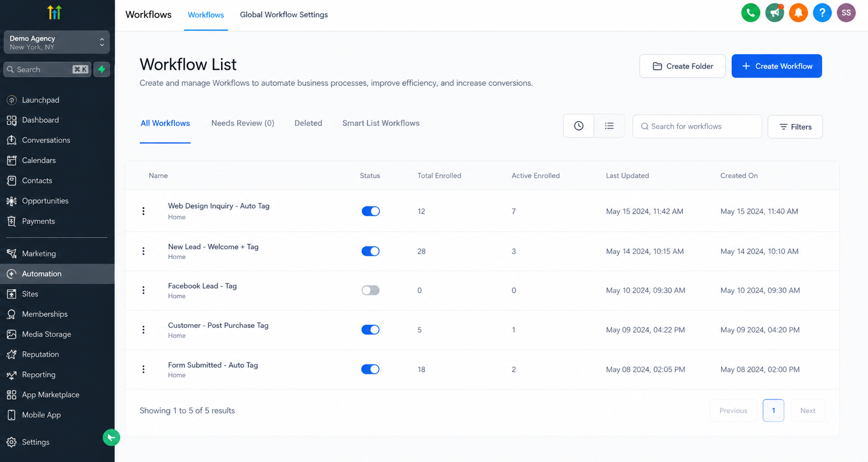Viewport: 868px width, 462px height.
Task: Open Global Workflow Settings tab
Action: coord(284,15)
